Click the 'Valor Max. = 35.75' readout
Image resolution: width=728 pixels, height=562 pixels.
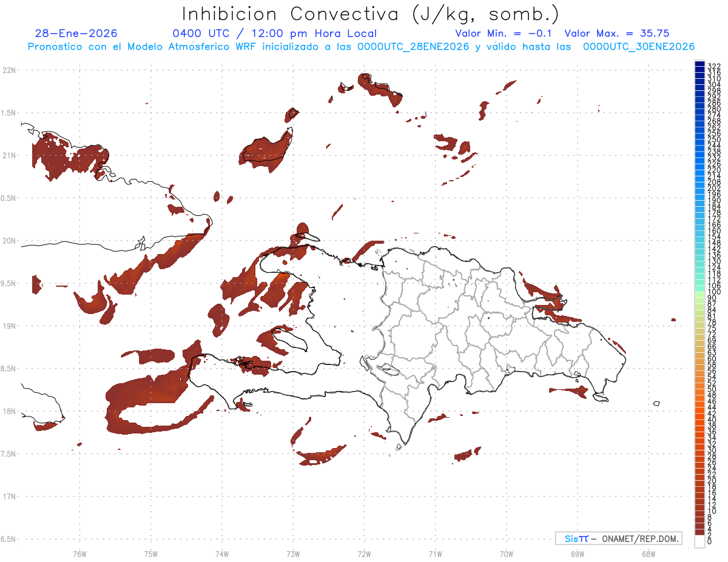[x=617, y=34]
